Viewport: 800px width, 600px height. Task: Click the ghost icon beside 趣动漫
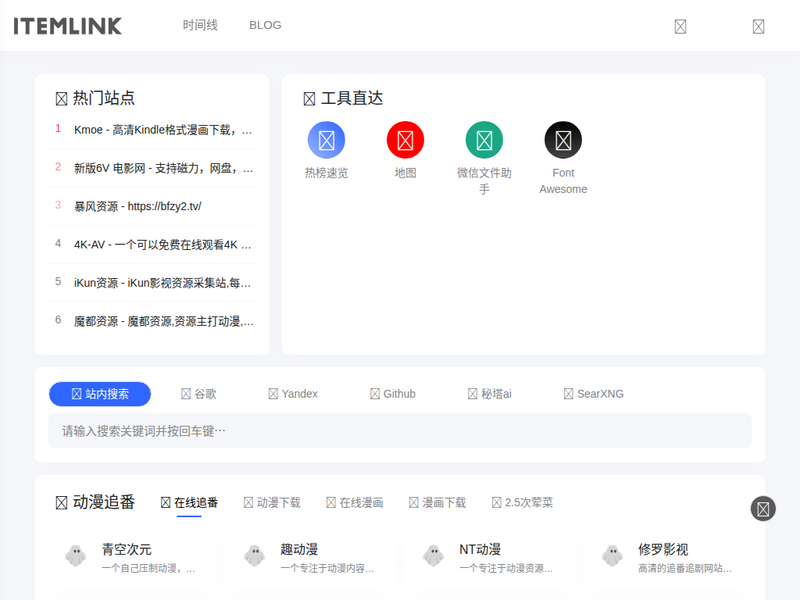[255, 556]
